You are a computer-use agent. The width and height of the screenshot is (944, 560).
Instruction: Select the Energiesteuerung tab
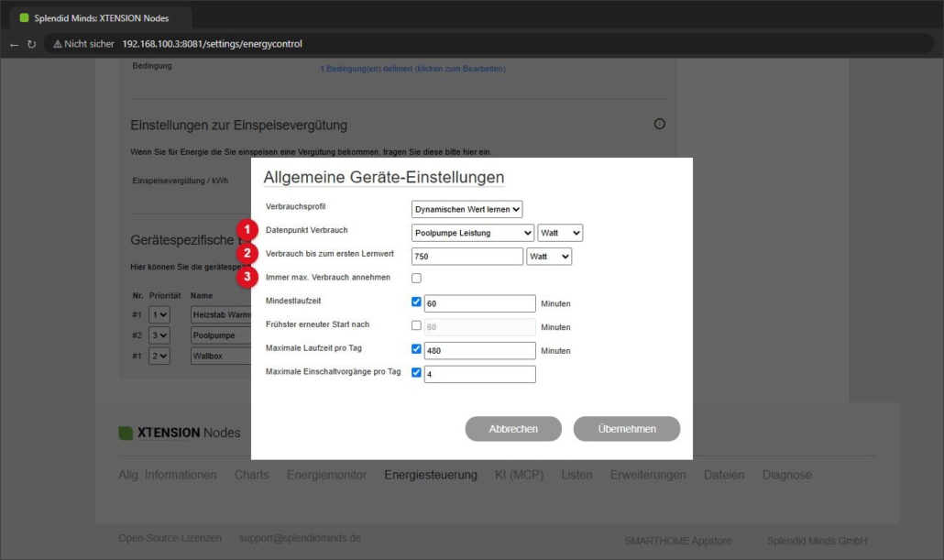(431, 475)
